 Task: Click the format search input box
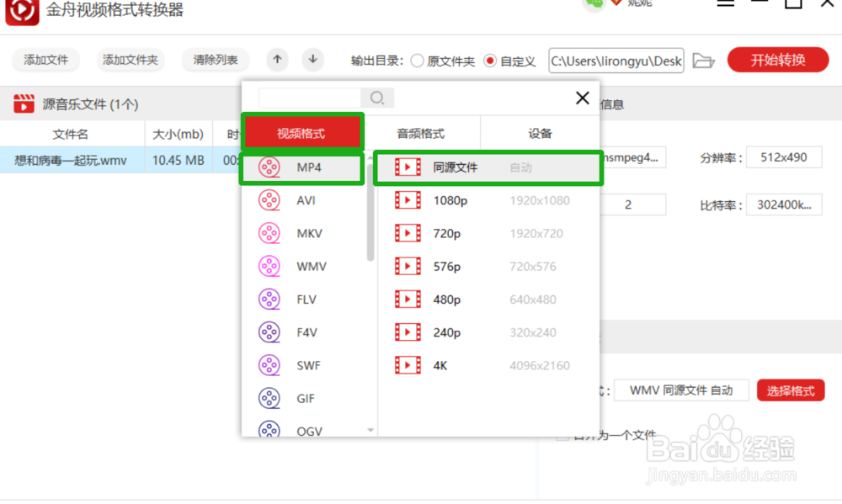coord(310,98)
